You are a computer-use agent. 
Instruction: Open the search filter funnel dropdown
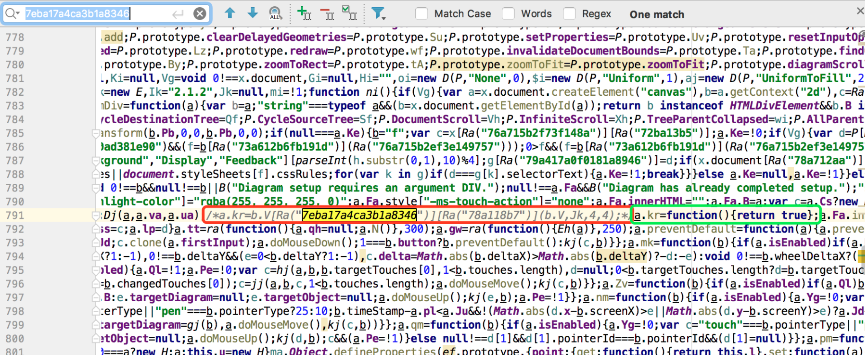[x=379, y=13]
